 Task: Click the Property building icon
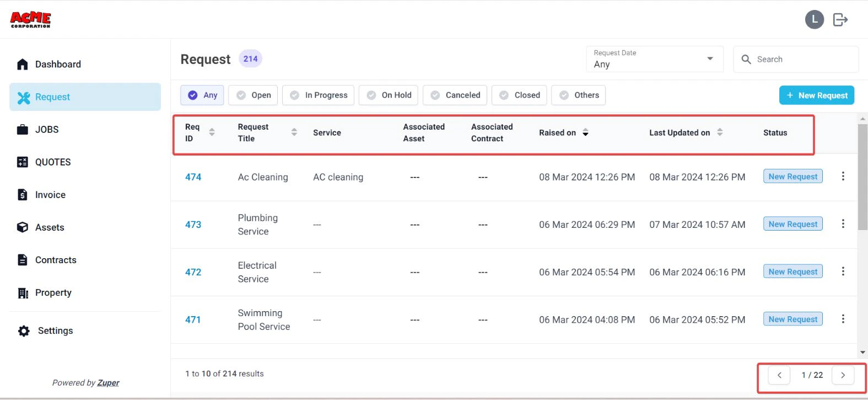point(23,293)
